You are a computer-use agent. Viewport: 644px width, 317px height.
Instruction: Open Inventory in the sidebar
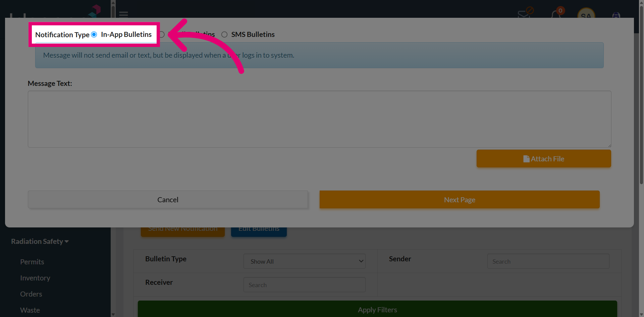click(x=35, y=278)
